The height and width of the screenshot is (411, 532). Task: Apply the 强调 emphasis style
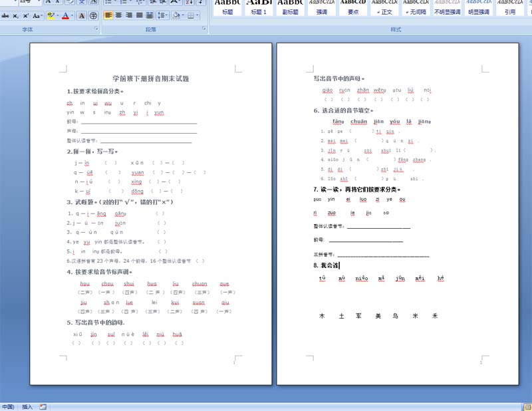(x=322, y=7)
